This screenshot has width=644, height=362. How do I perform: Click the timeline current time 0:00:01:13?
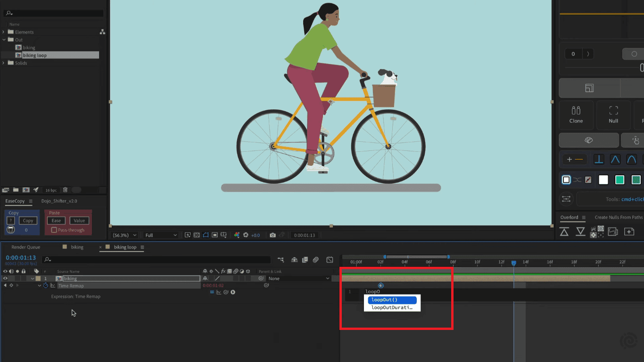[21, 258]
